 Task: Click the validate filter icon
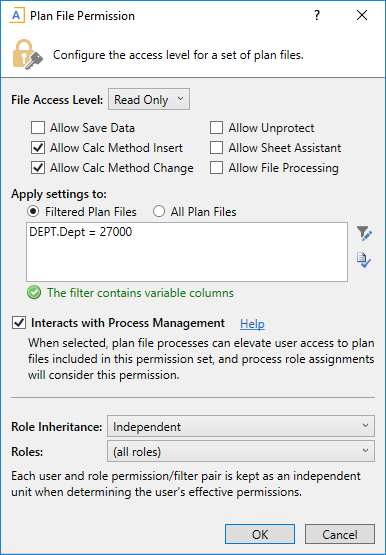(364, 260)
